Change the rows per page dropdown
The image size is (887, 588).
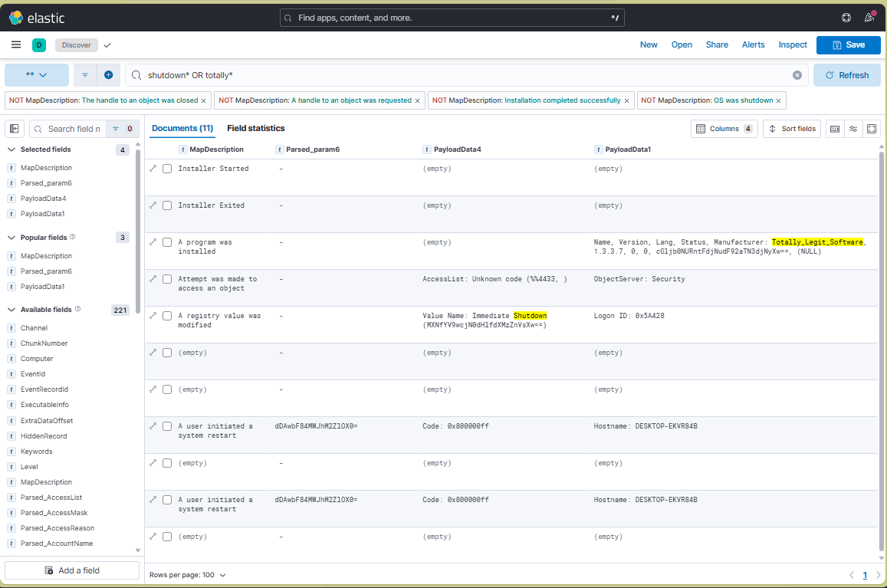pyautogui.click(x=188, y=574)
